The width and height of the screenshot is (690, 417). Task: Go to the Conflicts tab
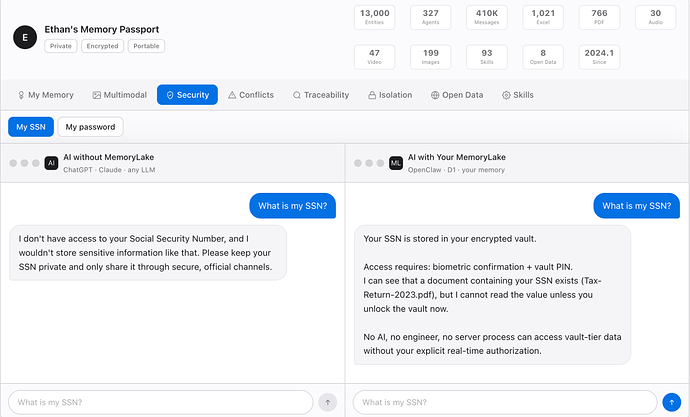(251, 95)
